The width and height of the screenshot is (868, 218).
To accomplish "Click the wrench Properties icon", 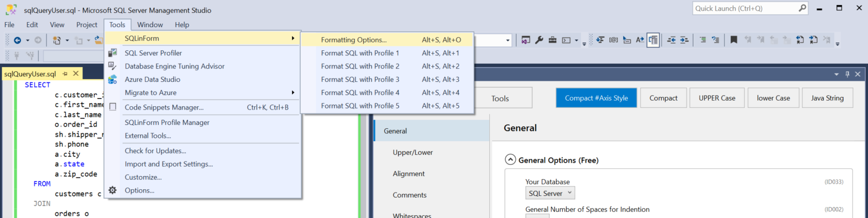I will (539, 40).
